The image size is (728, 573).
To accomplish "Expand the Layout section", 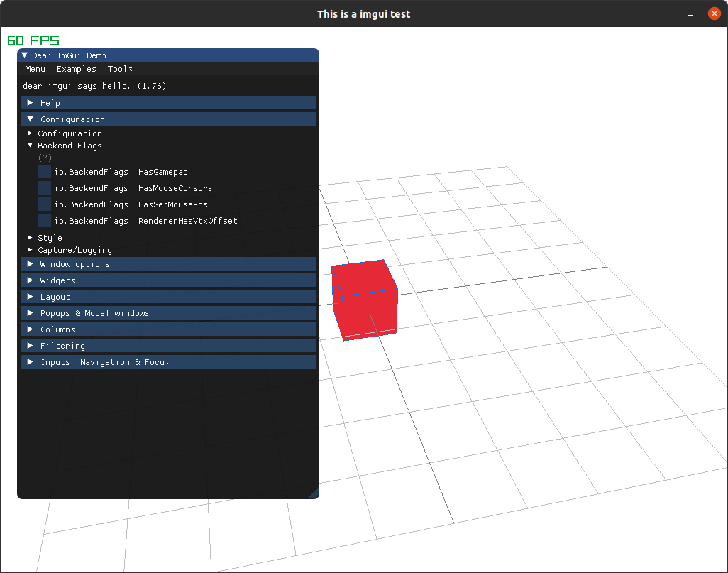I will [x=169, y=297].
